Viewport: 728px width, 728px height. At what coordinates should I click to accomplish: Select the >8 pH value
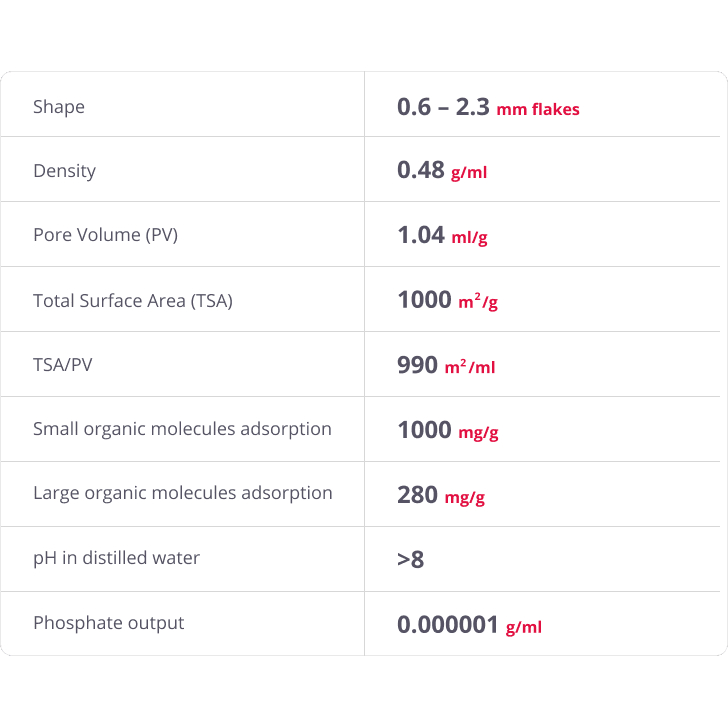(410, 559)
